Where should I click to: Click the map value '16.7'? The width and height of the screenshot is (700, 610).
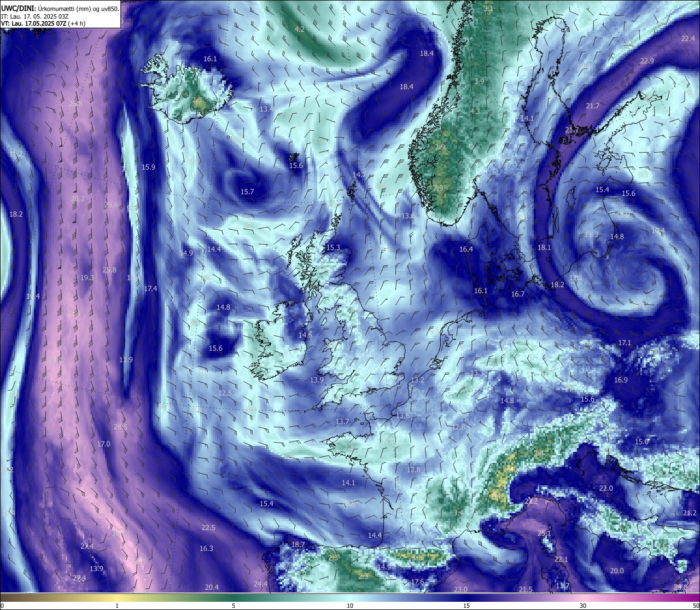click(x=518, y=294)
